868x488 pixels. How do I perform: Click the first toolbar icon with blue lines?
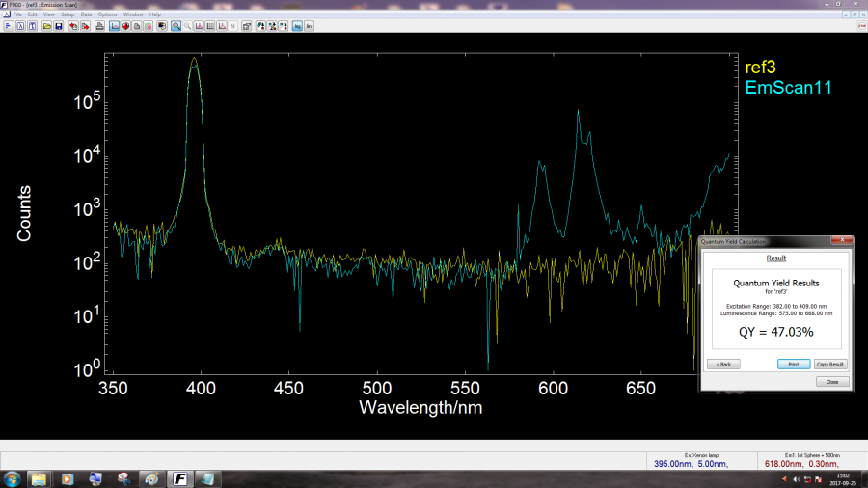9,26
